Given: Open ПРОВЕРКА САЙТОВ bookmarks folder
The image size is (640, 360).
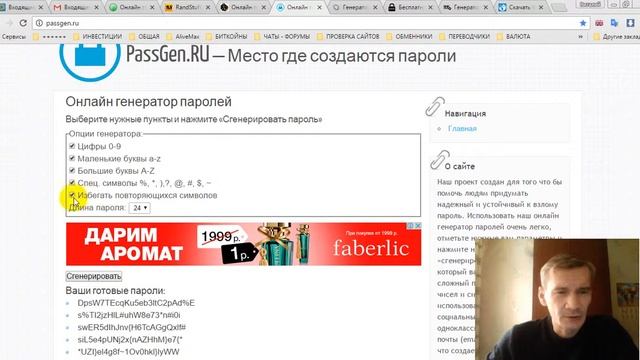Looking at the screenshot, I should tap(348, 36).
